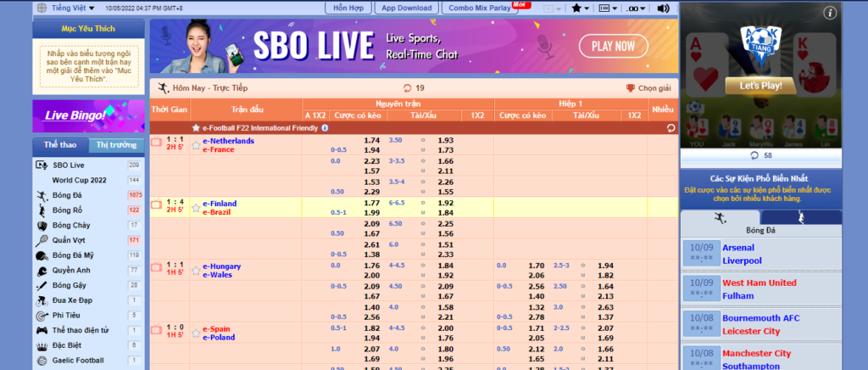
Task: Click PLAY NOW on SBO Live banner
Action: [614, 46]
